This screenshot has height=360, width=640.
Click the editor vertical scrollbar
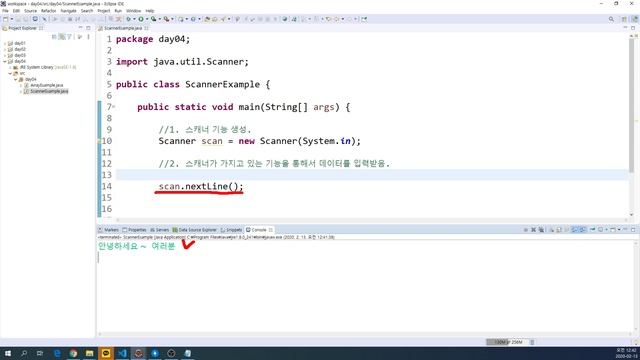click(x=631, y=106)
